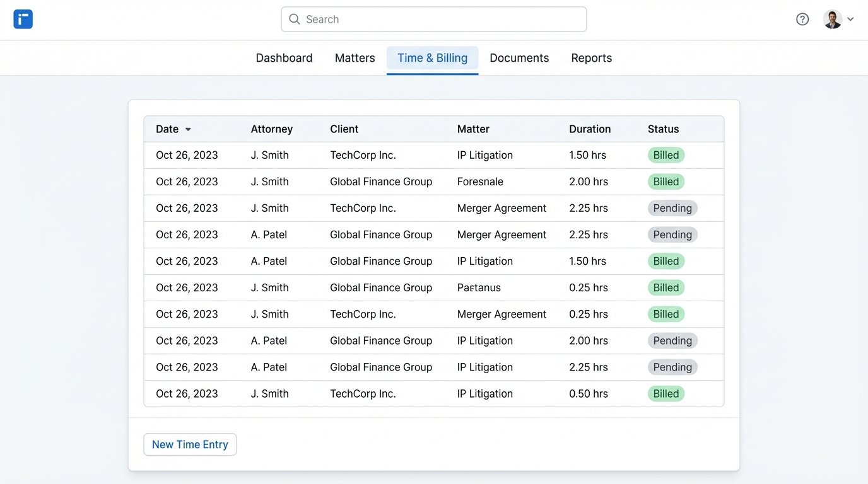Click the Billed status badge on first row
This screenshot has width=868, height=484.
[666, 154]
